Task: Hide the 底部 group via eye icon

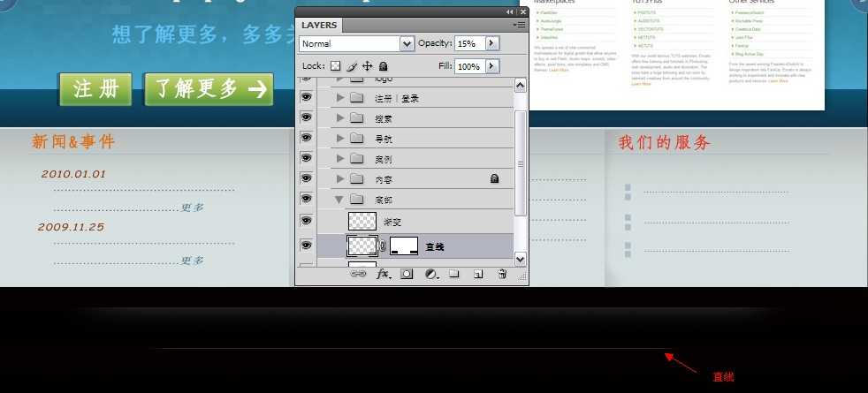Action: (306, 199)
